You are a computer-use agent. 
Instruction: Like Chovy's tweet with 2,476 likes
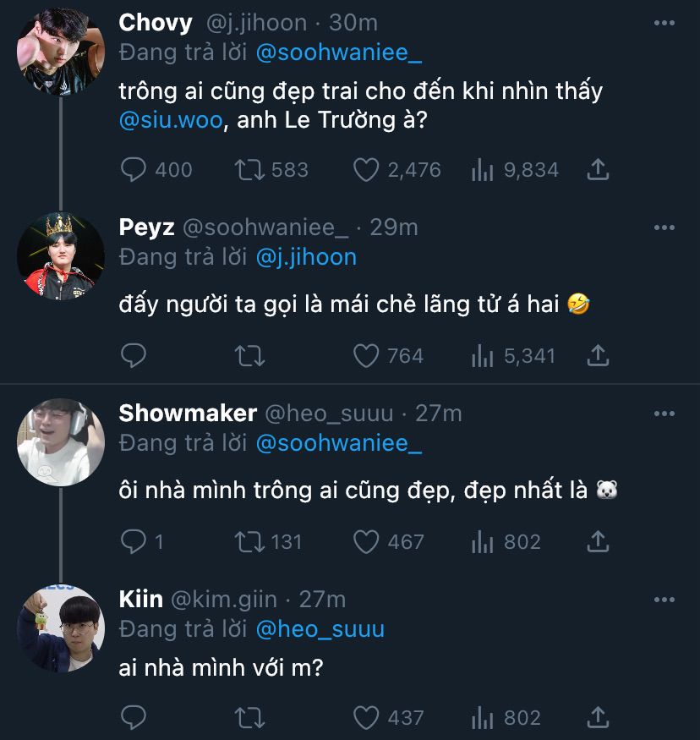coord(365,170)
